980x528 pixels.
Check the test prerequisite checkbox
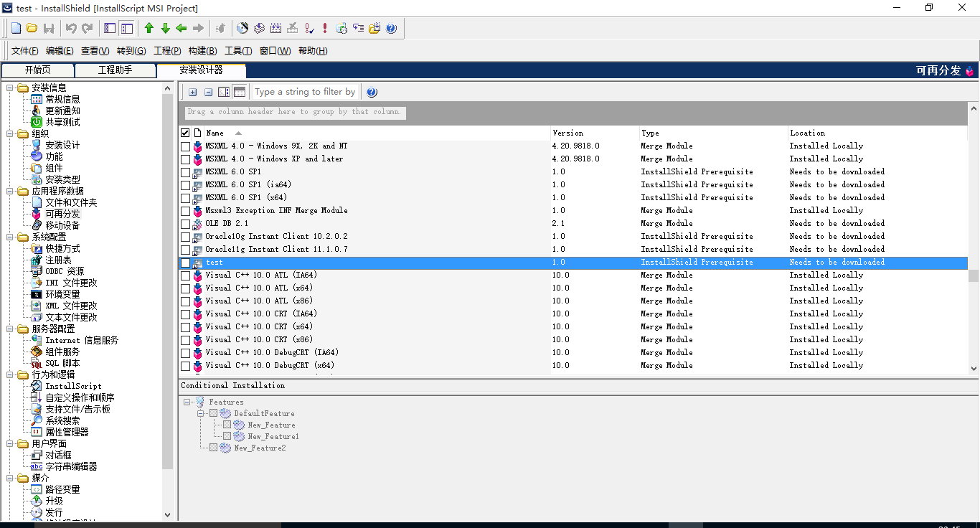(185, 263)
